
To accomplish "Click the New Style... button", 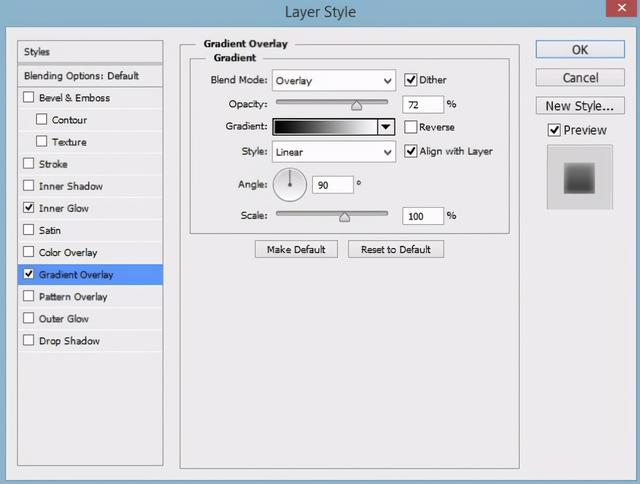I will point(580,106).
